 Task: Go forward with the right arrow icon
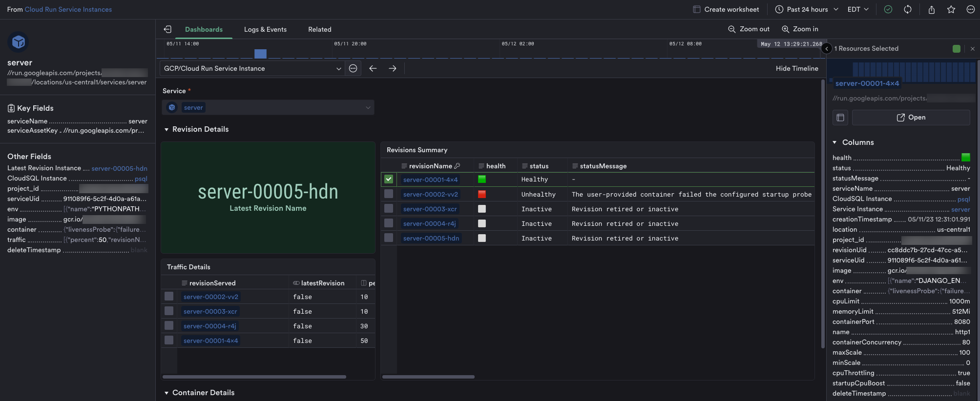coord(393,68)
